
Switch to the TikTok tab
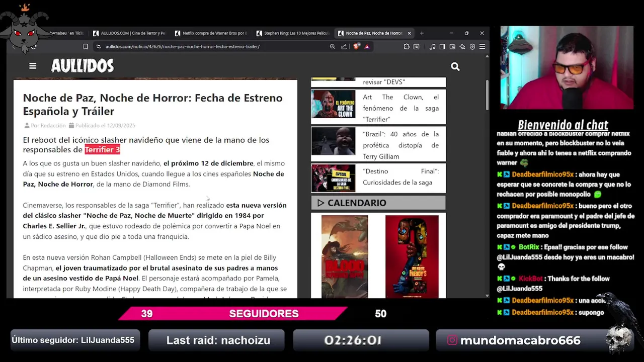coord(68,33)
